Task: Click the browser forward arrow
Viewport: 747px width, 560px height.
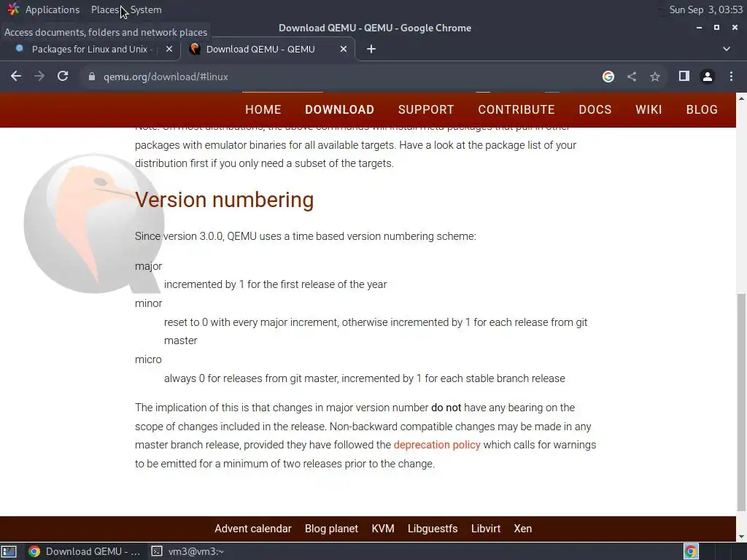Action: click(39, 76)
